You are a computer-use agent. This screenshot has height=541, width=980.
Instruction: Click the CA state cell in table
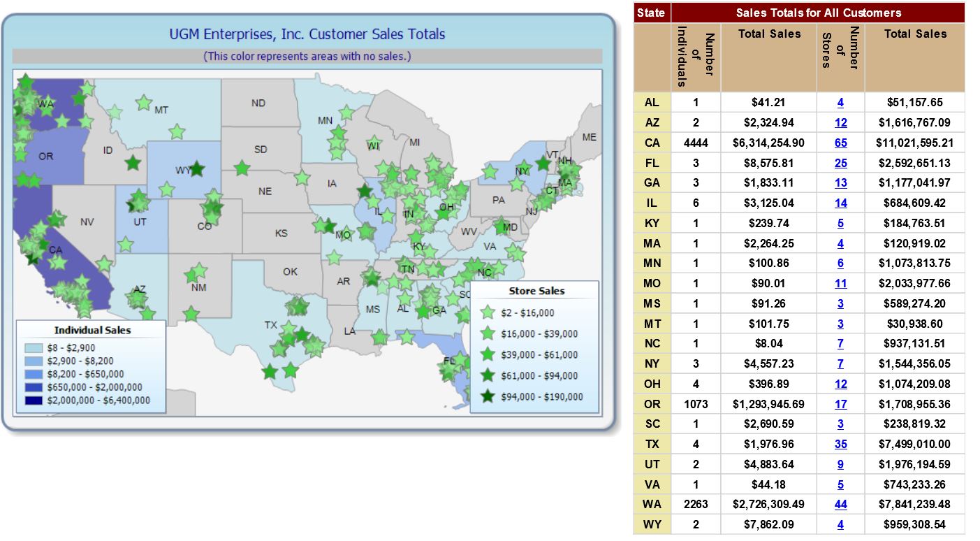pos(652,143)
